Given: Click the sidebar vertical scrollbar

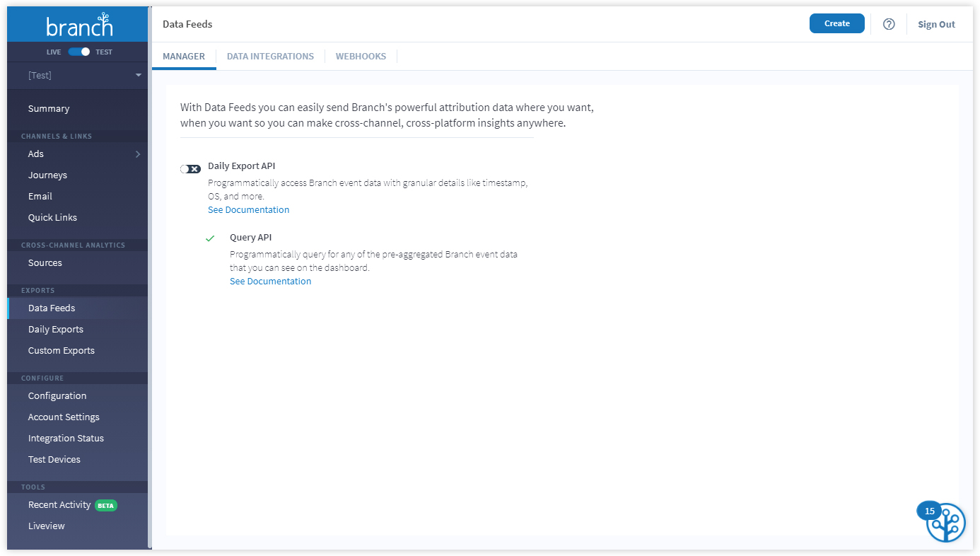Looking at the screenshot, I should 150,278.
